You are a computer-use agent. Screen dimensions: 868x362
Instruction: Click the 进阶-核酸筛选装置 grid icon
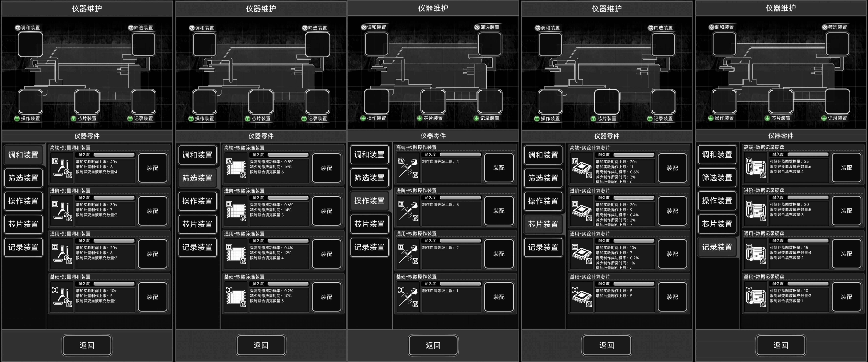point(236,211)
